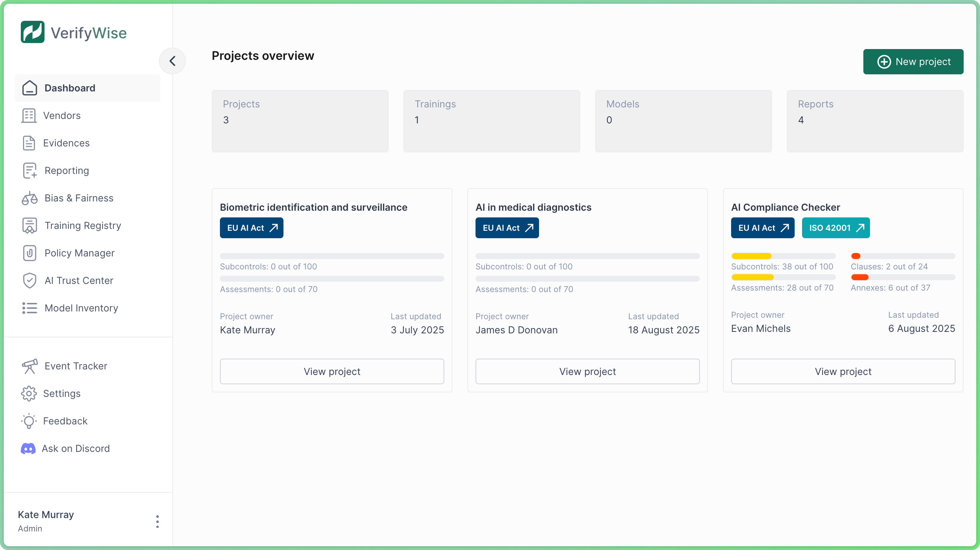
Task: Click the Biometric Subcontrols progress bar
Action: click(x=332, y=256)
